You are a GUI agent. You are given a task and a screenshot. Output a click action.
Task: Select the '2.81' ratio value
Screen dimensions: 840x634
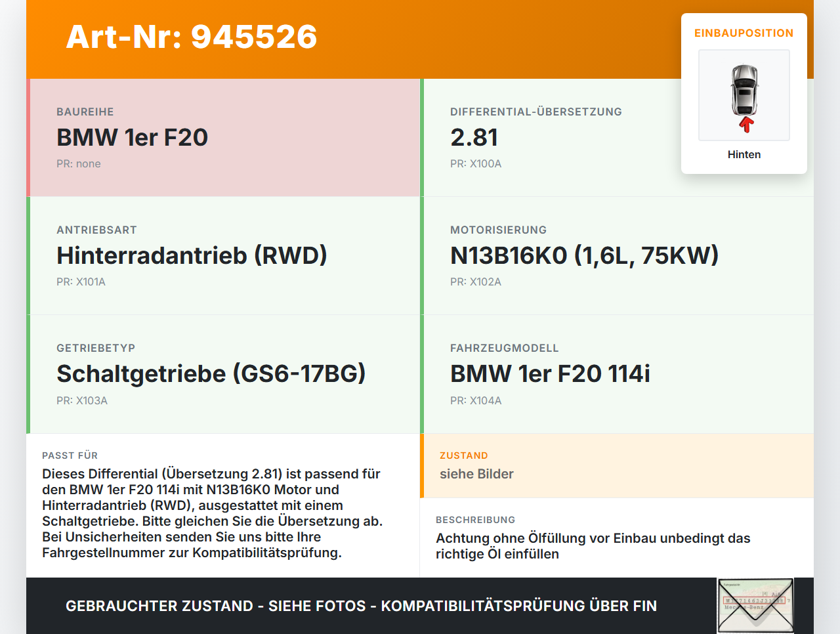pyautogui.click(x=474, y=137)
